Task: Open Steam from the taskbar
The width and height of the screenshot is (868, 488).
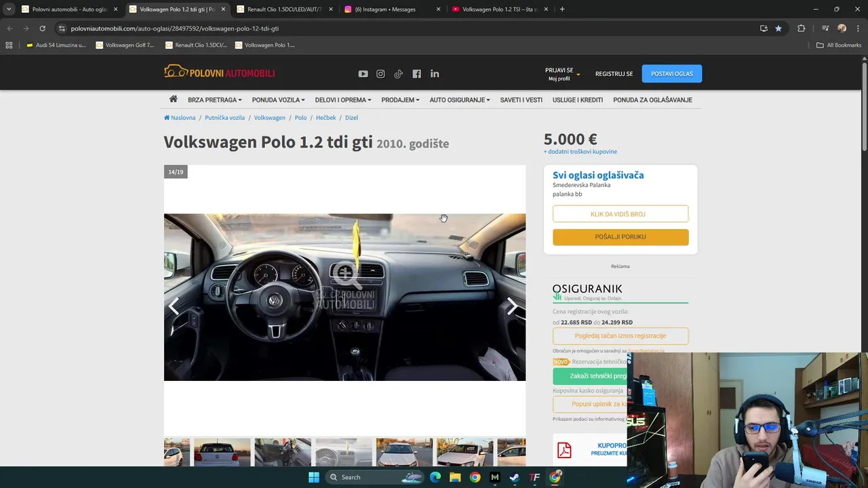Action: [x=515, y=477]
